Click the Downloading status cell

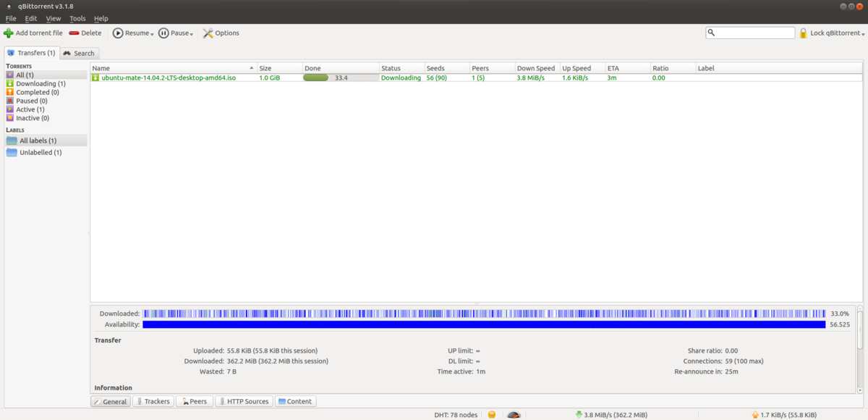pyautogui.click(x=401, y=77)
